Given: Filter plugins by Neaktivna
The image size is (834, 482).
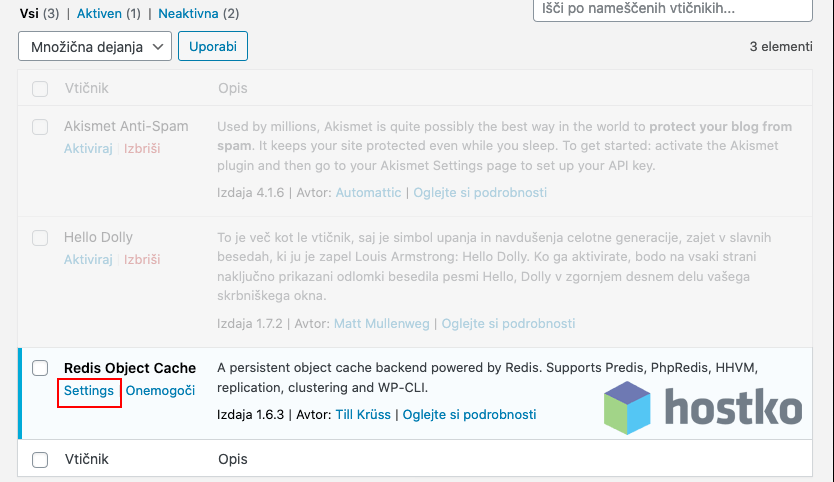Looking at the screenshot, I should pyautogui.click(x=195, y=13).
